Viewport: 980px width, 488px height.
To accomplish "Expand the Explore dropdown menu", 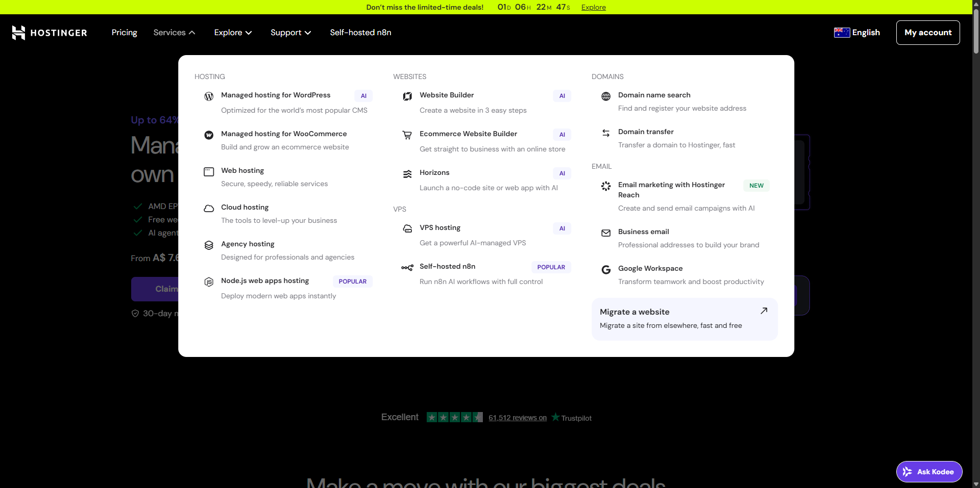I will 233,33.
